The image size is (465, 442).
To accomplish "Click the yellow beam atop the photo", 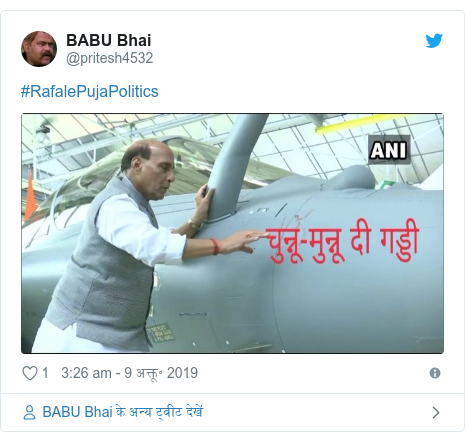I will pyautogui.click(x=363, y=124).
